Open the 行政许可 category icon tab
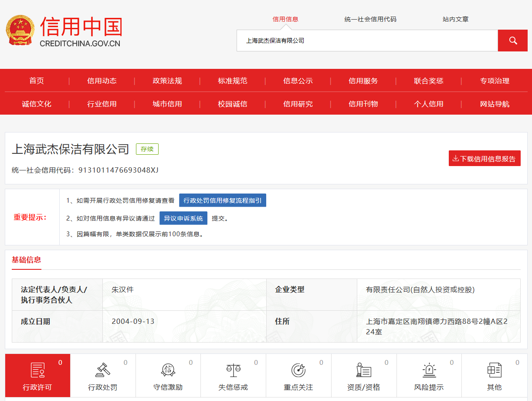 point(37,370)
